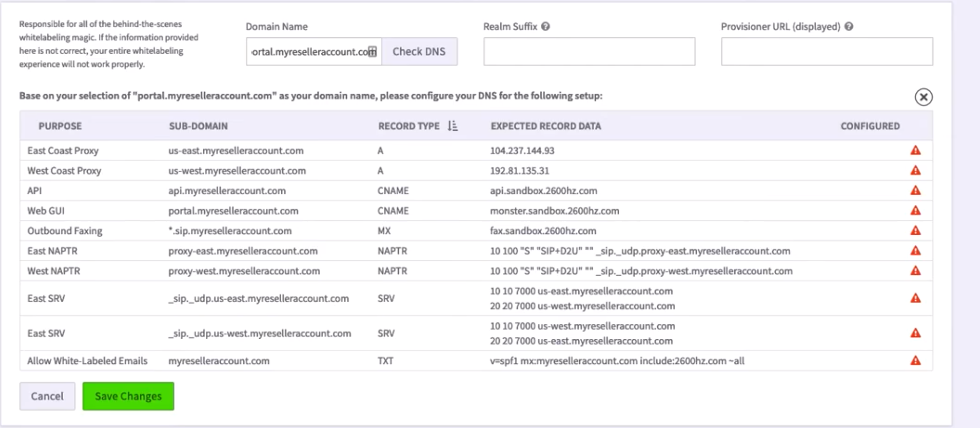The width and height of the screenshot is (980, 428).
Task: Click West NAPTR expected record data
Action: click(641, 271)
